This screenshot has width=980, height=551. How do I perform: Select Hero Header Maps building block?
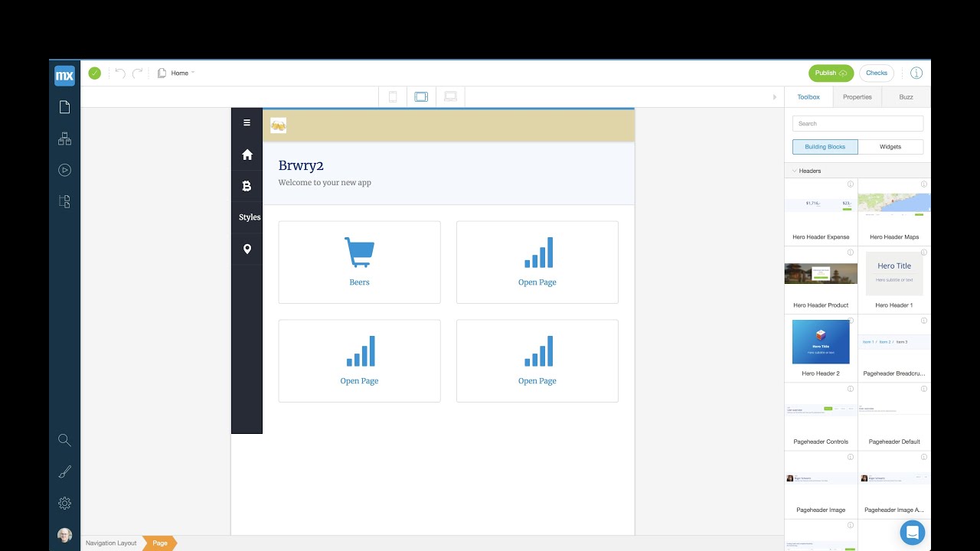point(894,212)
